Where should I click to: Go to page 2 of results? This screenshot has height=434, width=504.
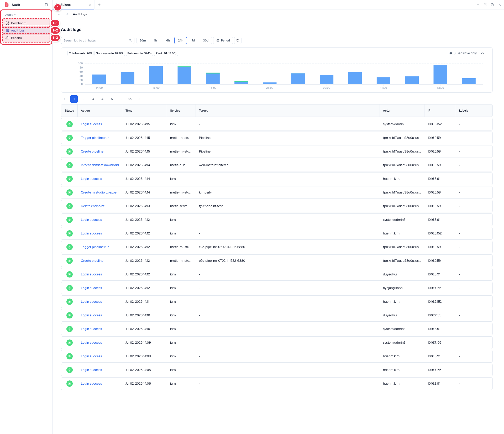(x=83, y=99)
